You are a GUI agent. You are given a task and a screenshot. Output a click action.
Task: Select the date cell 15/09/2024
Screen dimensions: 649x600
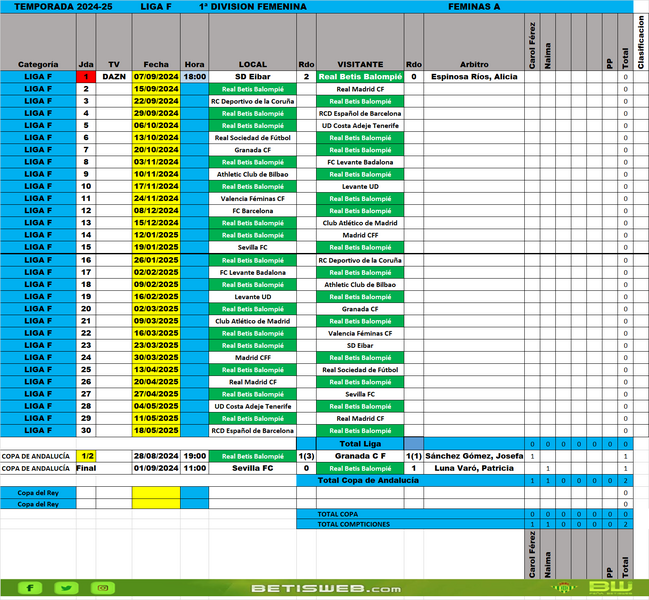coord(156,89)
